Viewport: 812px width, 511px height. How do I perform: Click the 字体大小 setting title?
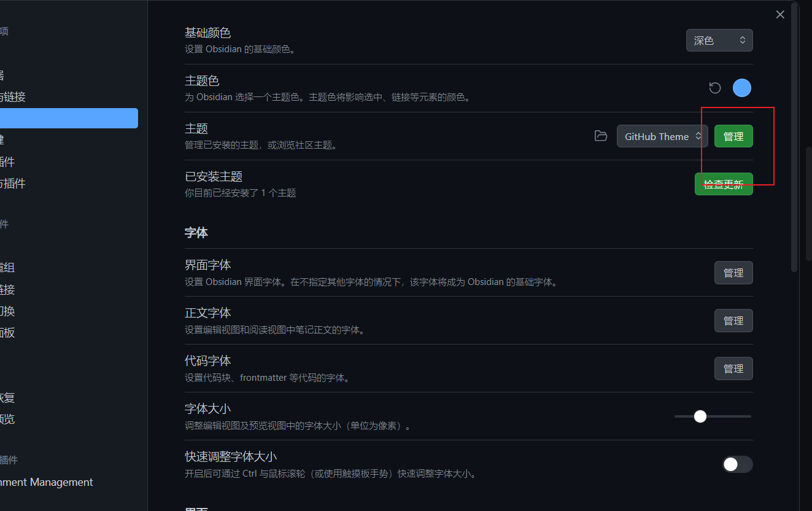(x=208, y=409)
